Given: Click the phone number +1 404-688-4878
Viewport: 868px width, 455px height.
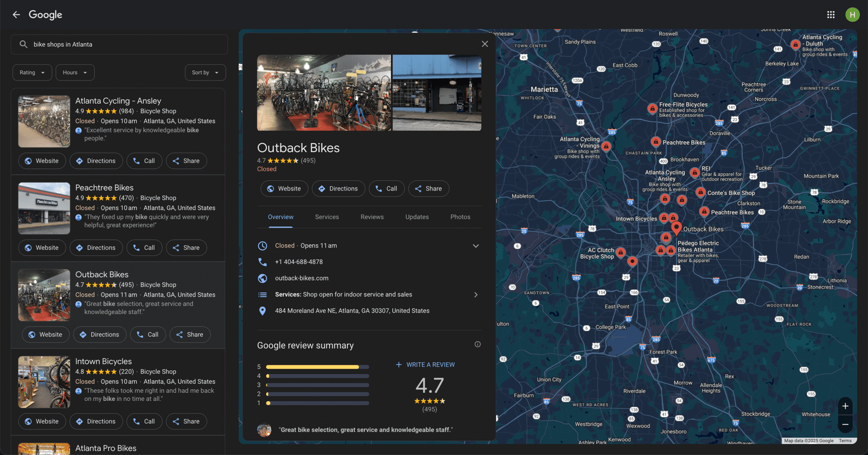Looking at the screenshot, I should pos(299,262).
